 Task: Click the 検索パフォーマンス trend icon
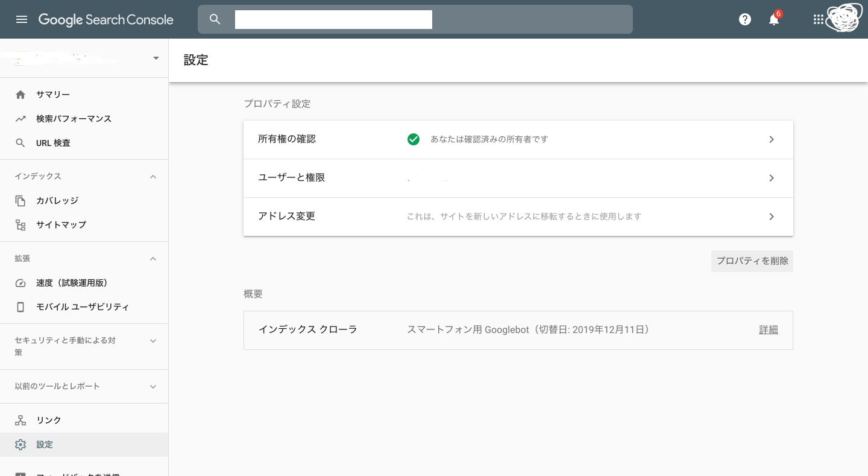(x=20, y=119)
